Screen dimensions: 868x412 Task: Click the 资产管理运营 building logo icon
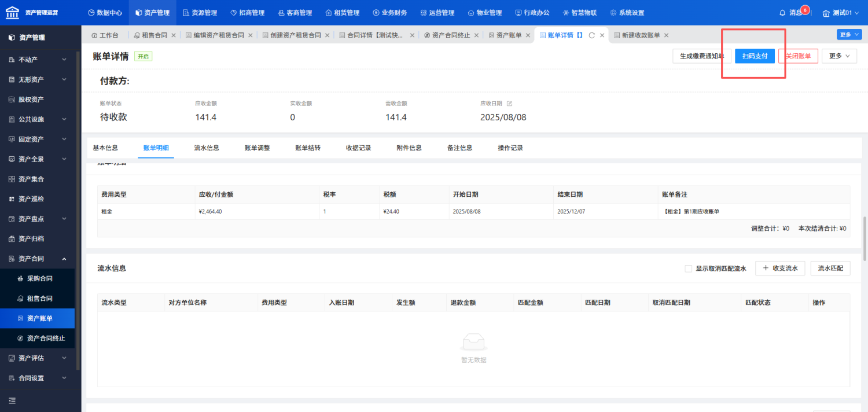(13, 12)
